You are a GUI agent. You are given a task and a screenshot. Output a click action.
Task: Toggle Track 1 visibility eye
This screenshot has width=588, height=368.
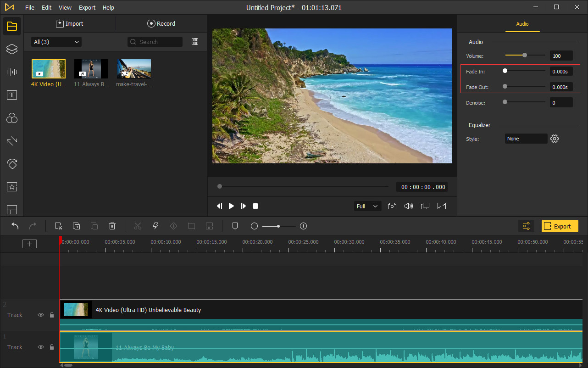(x=41, y=347)
